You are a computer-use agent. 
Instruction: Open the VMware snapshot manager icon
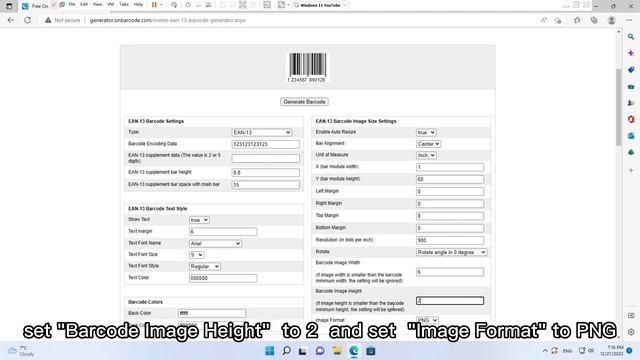click(209, 5)
